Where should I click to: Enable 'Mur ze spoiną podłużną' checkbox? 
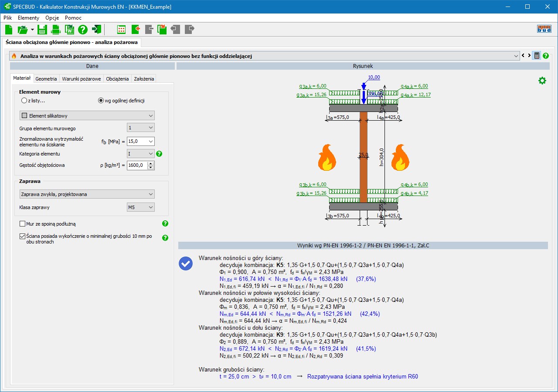pos(23,224)
